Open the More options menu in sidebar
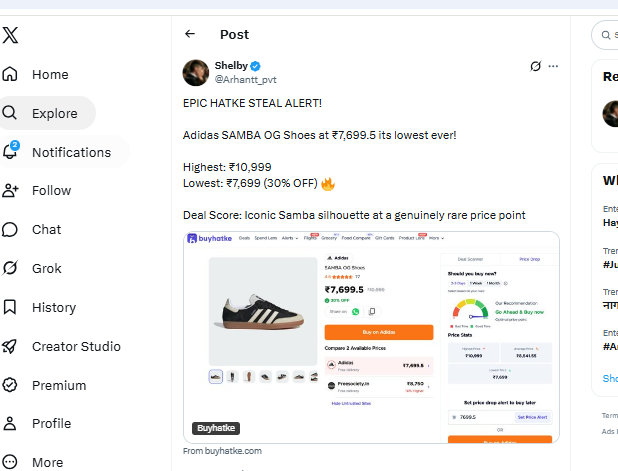The height and width of the screenshot is (471, 618). 32,462
